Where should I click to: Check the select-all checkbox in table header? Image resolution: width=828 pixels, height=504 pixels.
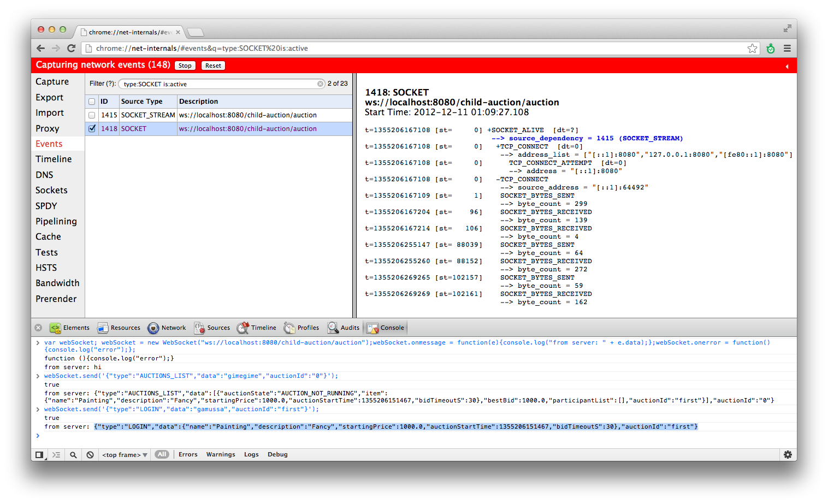92,102
